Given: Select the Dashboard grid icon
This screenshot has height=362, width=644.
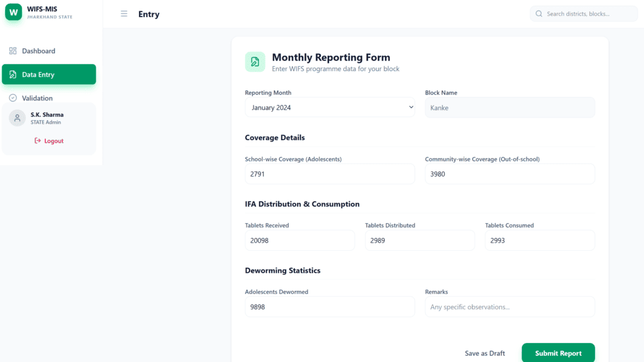Looking at the screenshot, I should [x=12, y=50].
